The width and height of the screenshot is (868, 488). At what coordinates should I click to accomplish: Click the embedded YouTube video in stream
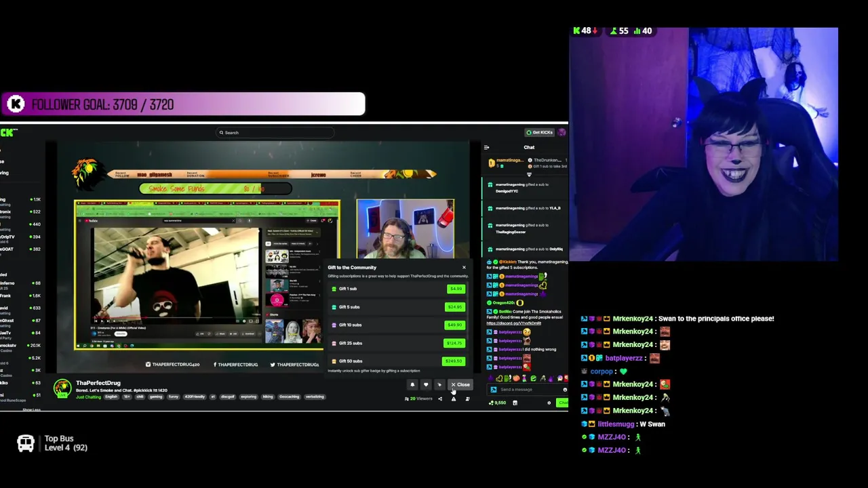(x=176, y=277)
